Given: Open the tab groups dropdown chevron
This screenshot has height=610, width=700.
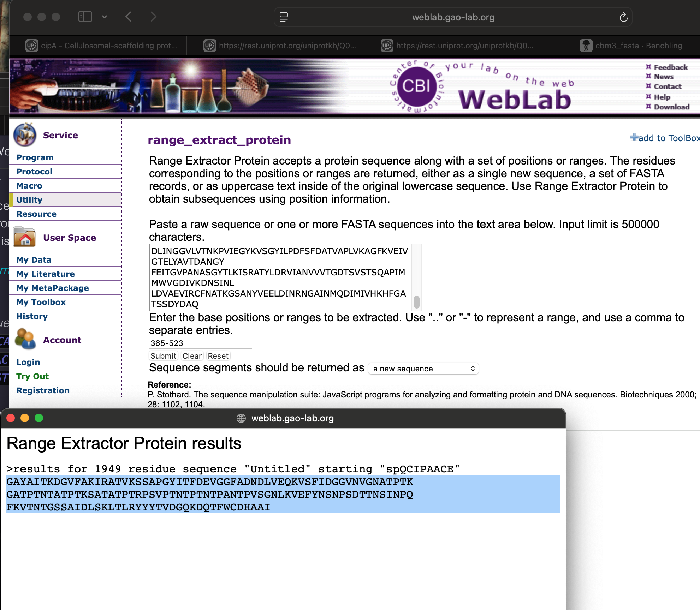Looking at the screenshot, I should coord(105,17).
